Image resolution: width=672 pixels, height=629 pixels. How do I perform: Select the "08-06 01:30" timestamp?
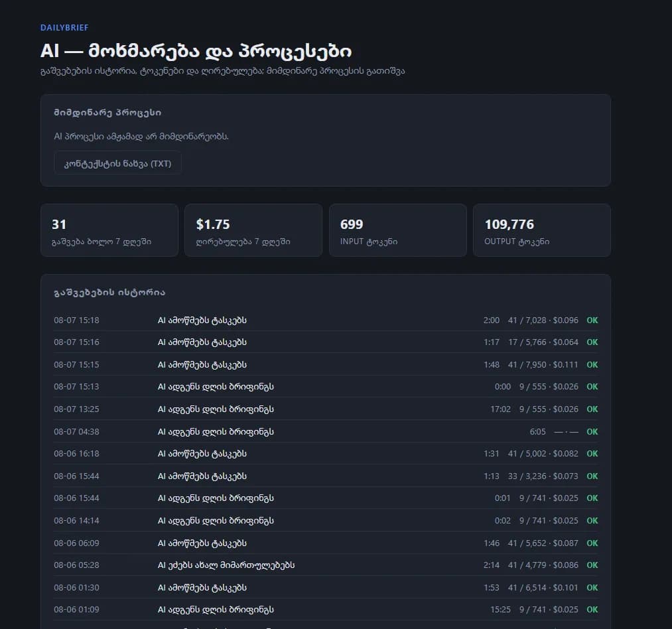(76, 587)
